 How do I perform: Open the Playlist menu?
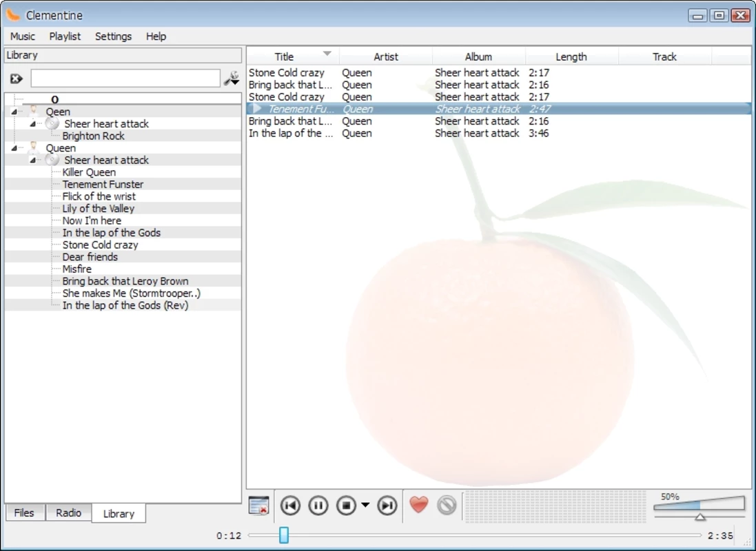(65, 36)
